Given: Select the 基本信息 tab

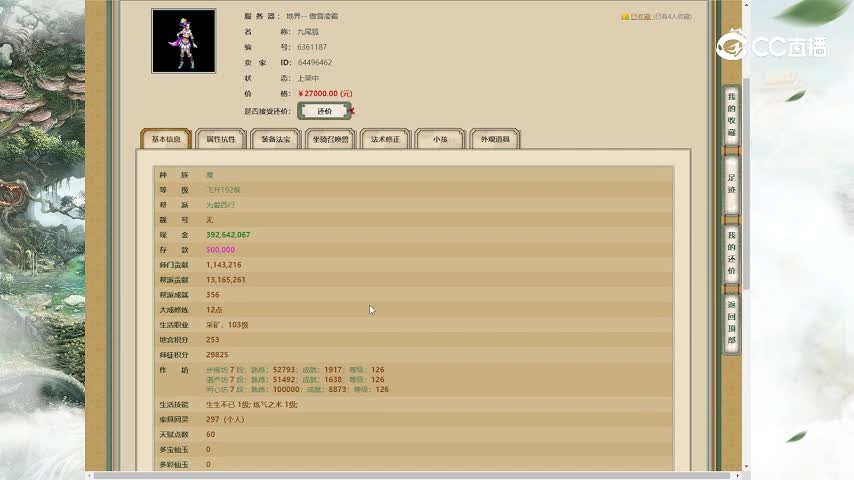Looking at the screenshot, I should click(166, 140).
